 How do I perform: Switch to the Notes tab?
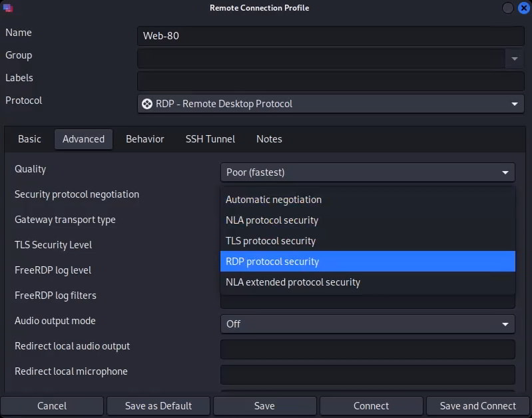tap(269, 139)
